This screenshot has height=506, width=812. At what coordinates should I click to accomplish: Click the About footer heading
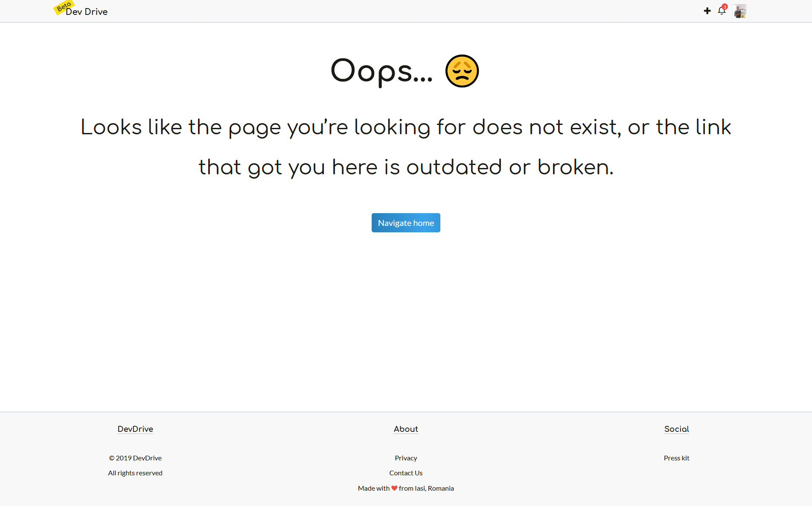(406, 429)
